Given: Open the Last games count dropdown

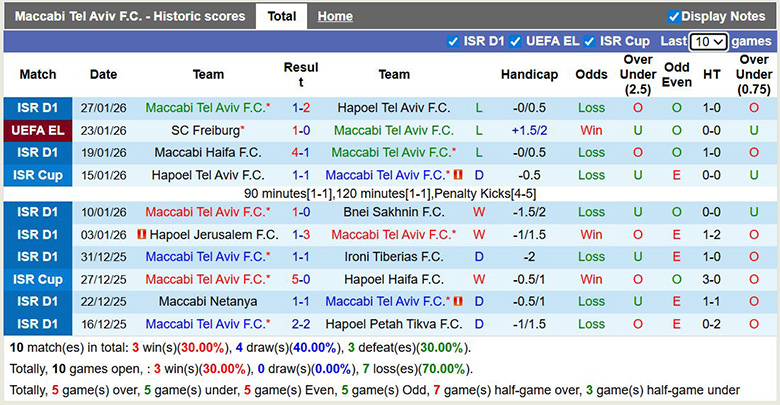Looking at the screenshot, I should 708,41.
